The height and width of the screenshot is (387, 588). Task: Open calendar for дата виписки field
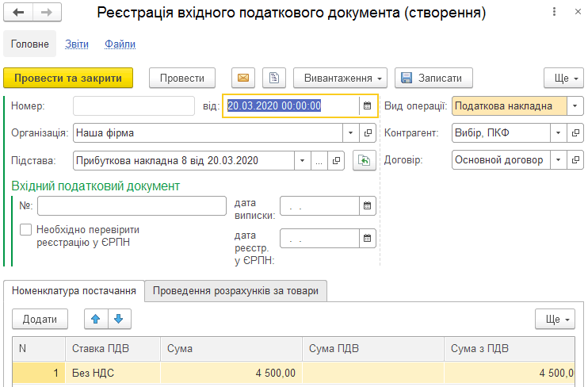(367, 205)
